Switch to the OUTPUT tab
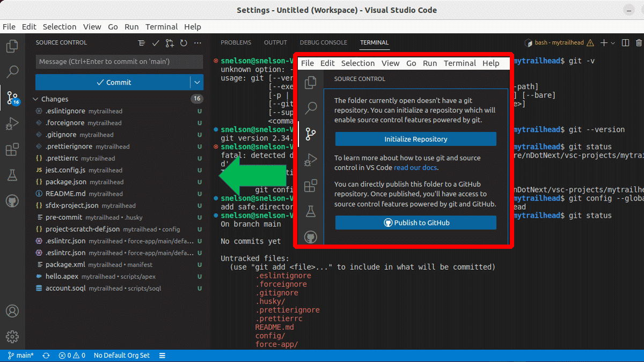 tap(275, 42)
